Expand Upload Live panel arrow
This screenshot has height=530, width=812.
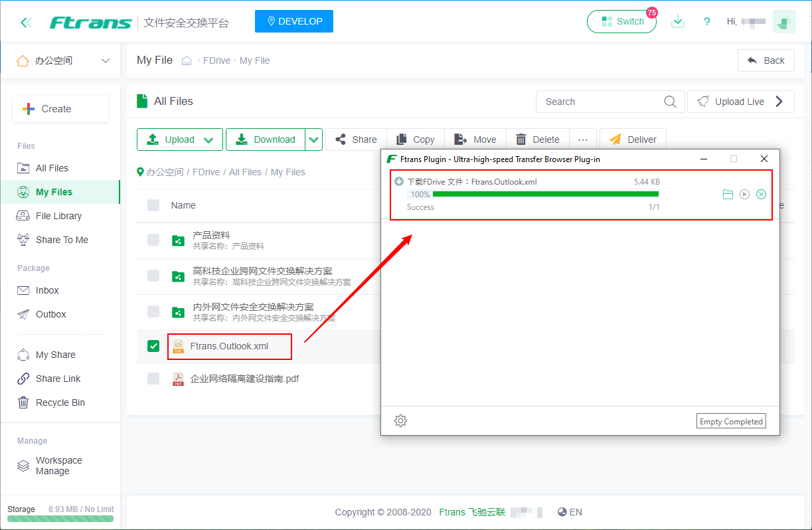pyautogui.click(x=779, y=102)
